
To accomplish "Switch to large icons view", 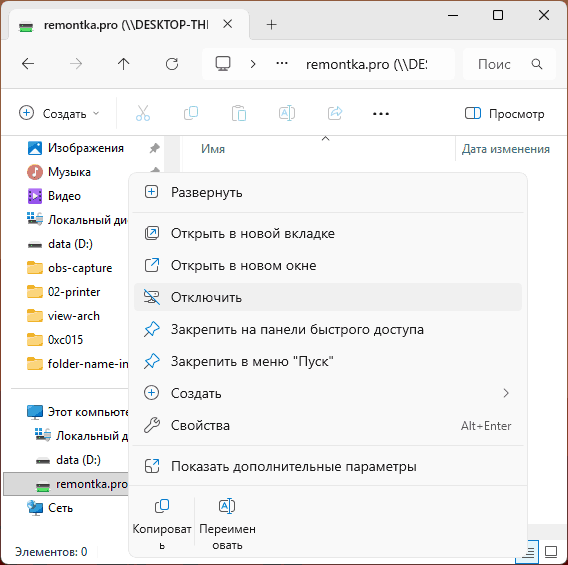I will click(x=551, y=552).
